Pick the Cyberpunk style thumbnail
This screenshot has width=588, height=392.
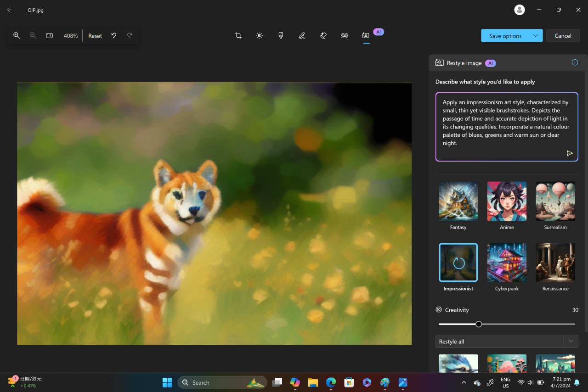[x=507, y=263]
